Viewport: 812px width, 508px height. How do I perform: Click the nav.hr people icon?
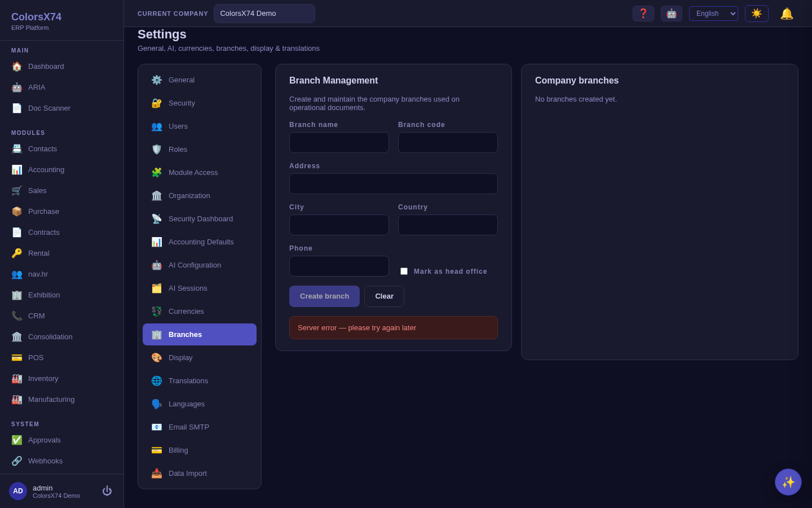tap(17, 274)
